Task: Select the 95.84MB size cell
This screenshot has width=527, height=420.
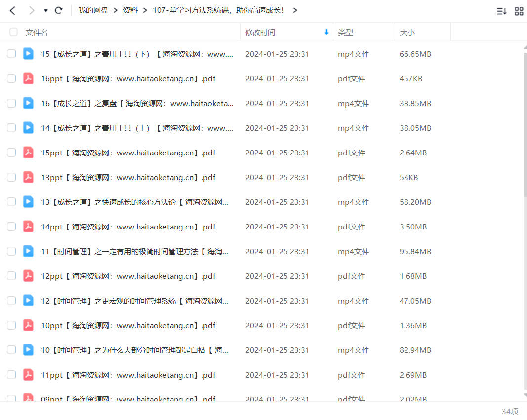Action: tap(415, 252)
